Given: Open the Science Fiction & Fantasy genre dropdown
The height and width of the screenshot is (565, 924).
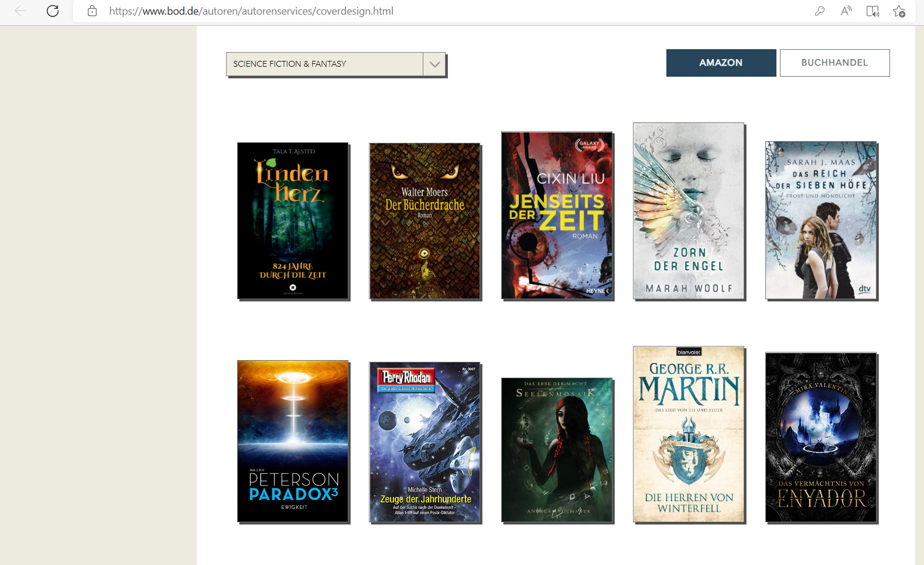Looking at the screenshot, I should point(336,64).
